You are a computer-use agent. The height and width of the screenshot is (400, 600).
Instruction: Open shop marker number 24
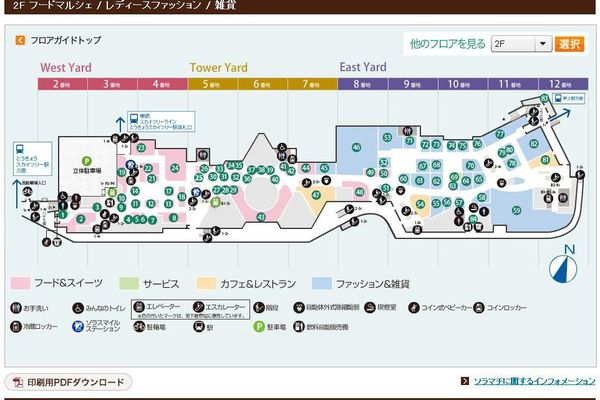pos(175,166)
